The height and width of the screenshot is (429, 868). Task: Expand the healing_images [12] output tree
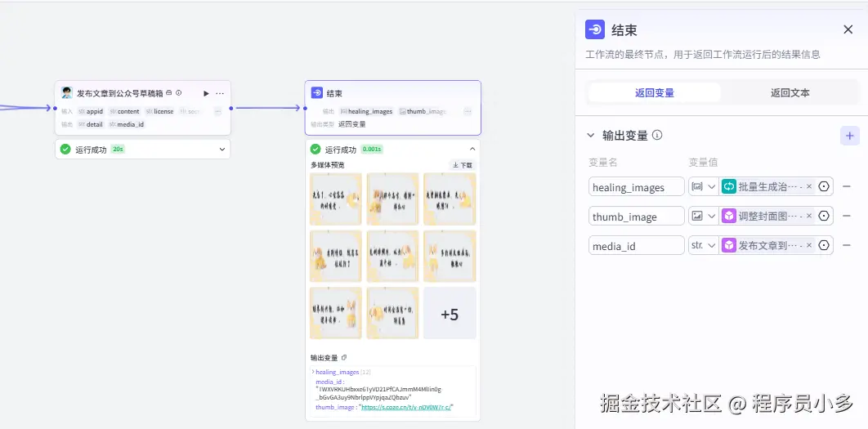coord(313,372)
